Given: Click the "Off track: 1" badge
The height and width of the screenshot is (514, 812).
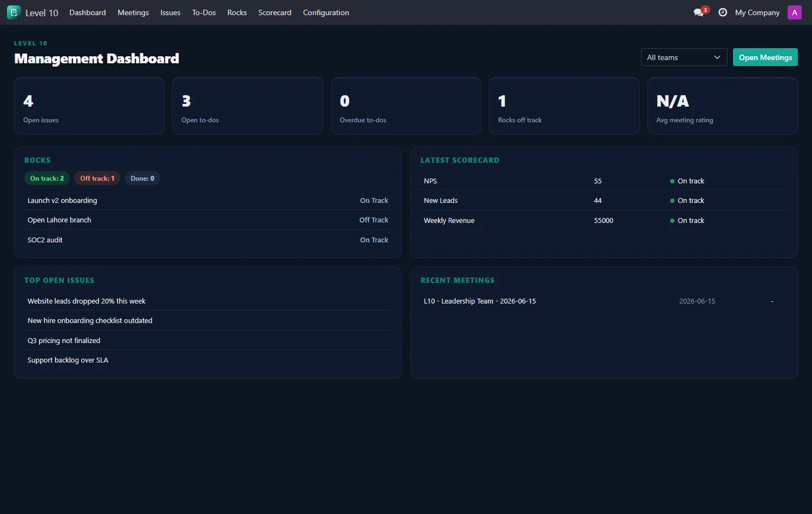Looking at the screenshot, I should [x=97, y=178].
